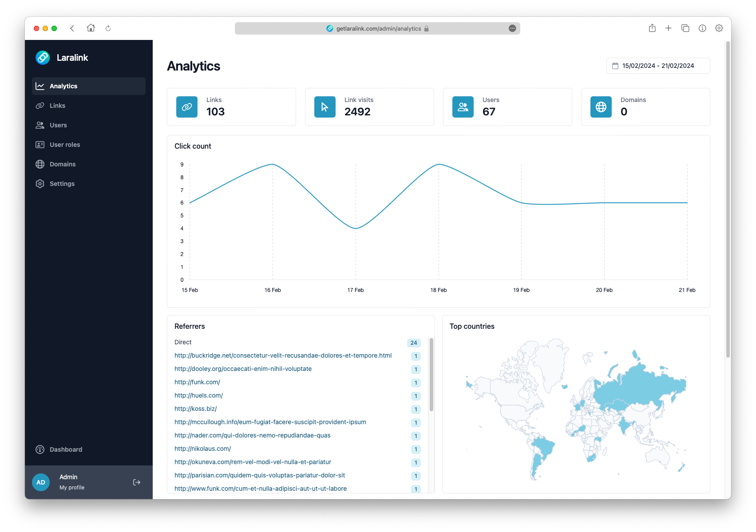Click the Users sidebar icon

(x=40, y=125)
